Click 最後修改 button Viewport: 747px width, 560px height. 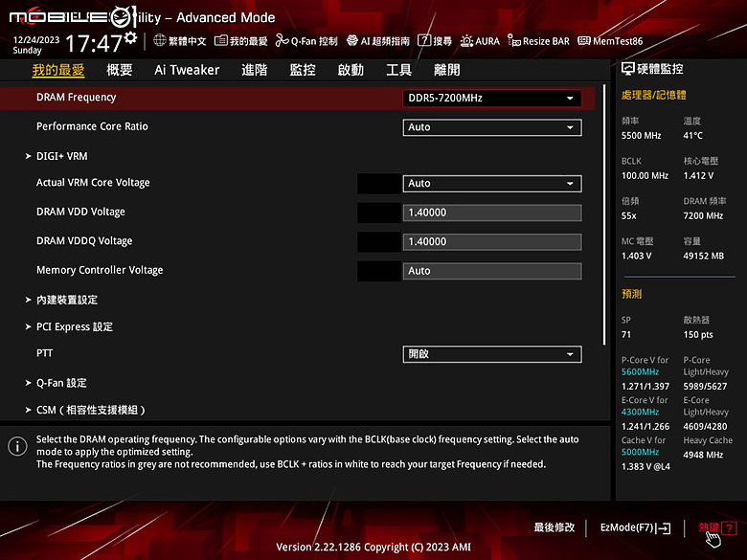[x=555, y=527]
